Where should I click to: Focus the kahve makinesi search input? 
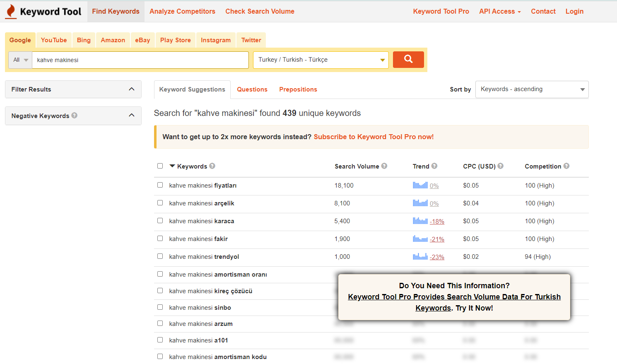point(140,60)
